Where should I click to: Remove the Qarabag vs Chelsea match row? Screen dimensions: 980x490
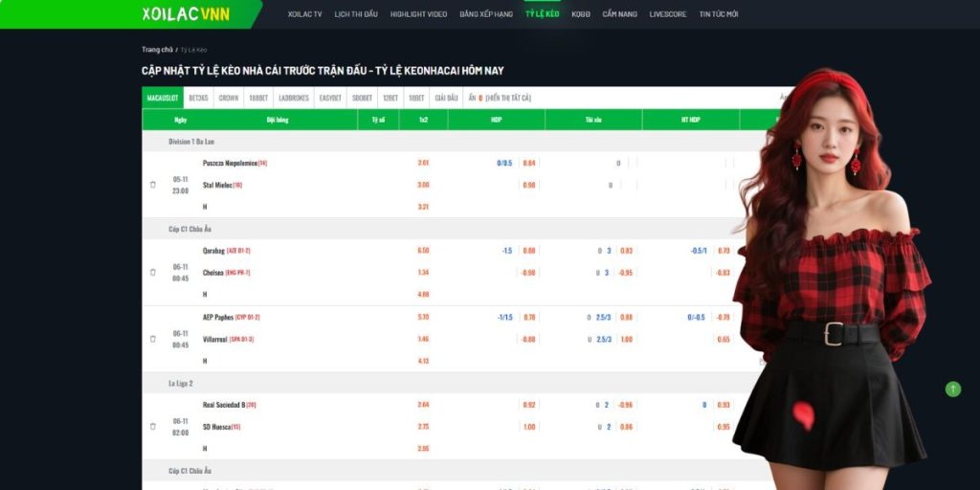tap(153, 273)
